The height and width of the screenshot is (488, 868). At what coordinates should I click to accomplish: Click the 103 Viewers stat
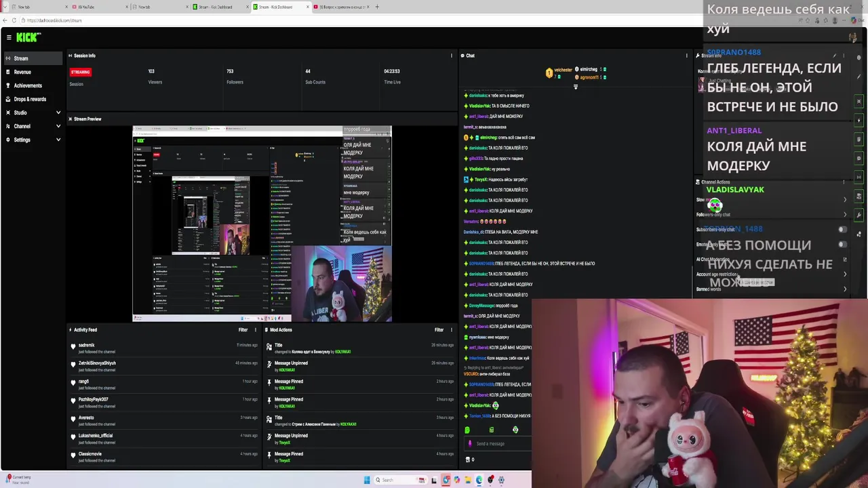click(x=155, y=77)
